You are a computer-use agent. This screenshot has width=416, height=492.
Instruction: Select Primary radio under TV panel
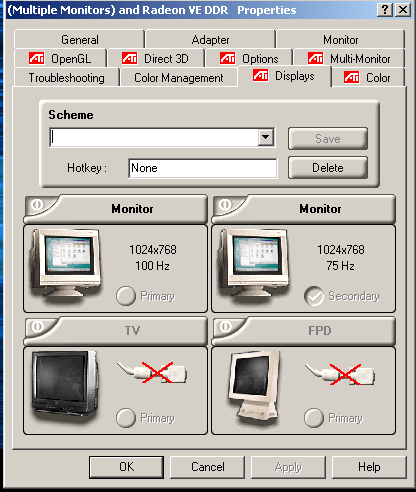point(126,418)
